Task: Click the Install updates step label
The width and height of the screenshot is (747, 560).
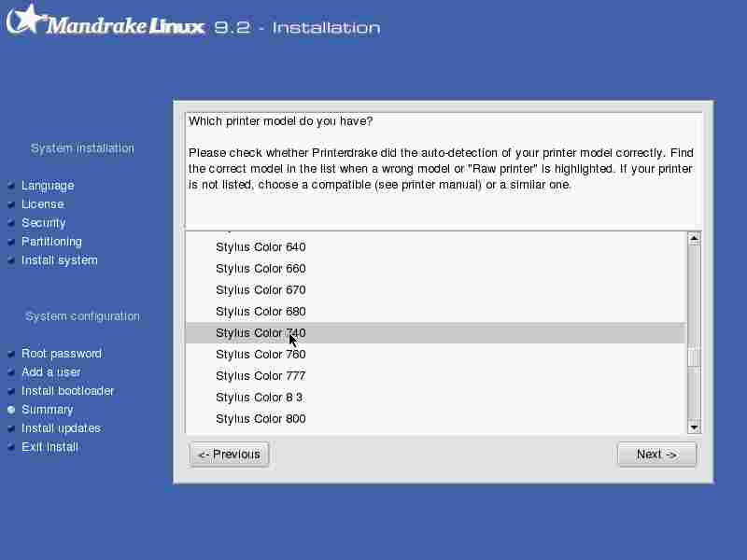Action: click(x=61, y=428)
